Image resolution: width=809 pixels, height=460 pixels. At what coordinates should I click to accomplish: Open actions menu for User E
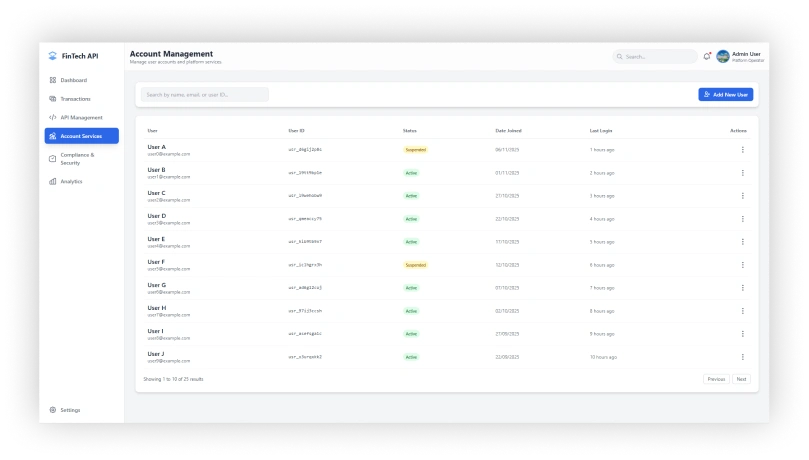coord(742,241)
